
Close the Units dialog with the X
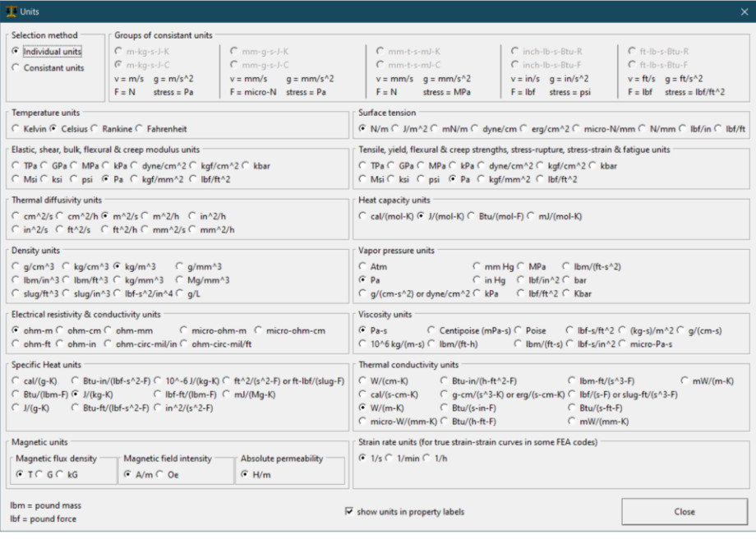point(742,12)
